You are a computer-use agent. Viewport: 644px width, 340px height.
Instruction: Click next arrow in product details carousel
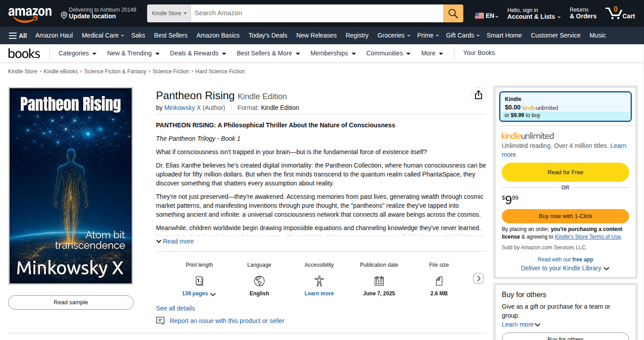click(479, 278)
